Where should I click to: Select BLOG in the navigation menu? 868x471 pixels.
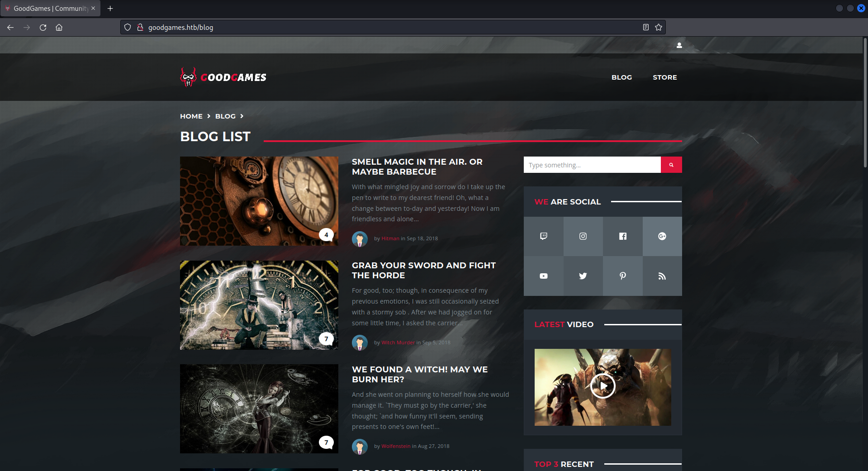pyautogui.click(x=621, y=77)
